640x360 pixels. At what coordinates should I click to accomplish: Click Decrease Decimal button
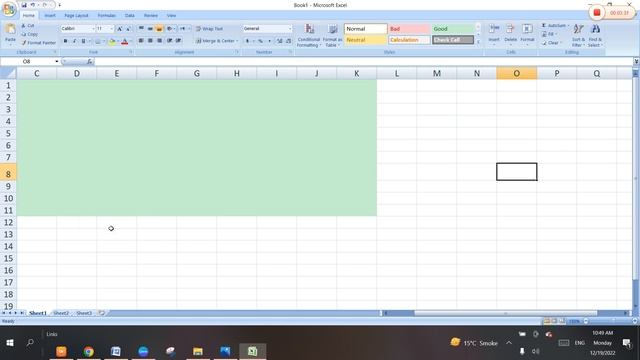[x=288, y=41]
